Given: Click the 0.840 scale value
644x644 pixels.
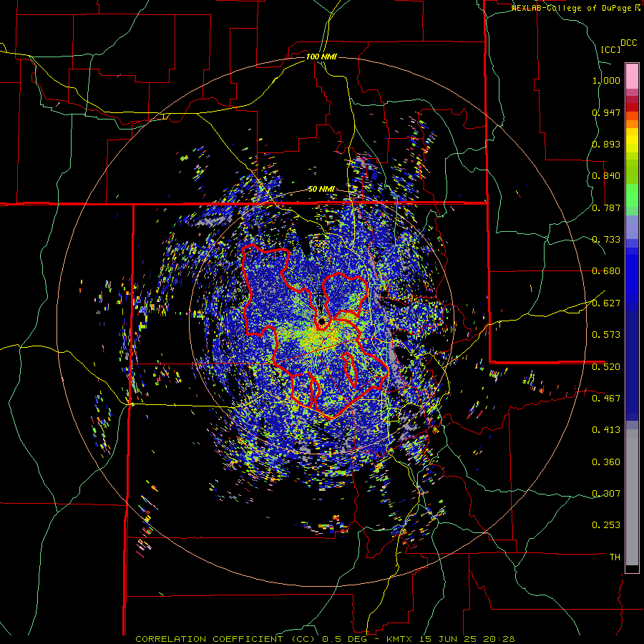Looking at the screenshot, I should 606,176.
